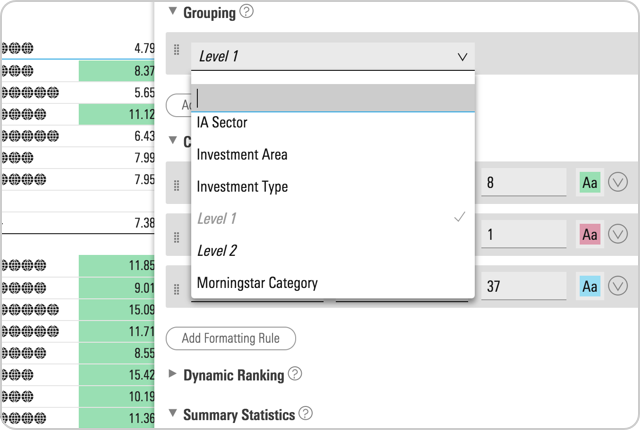Grab the drag handle beside Level 1 dropdown

coord(177,51)
